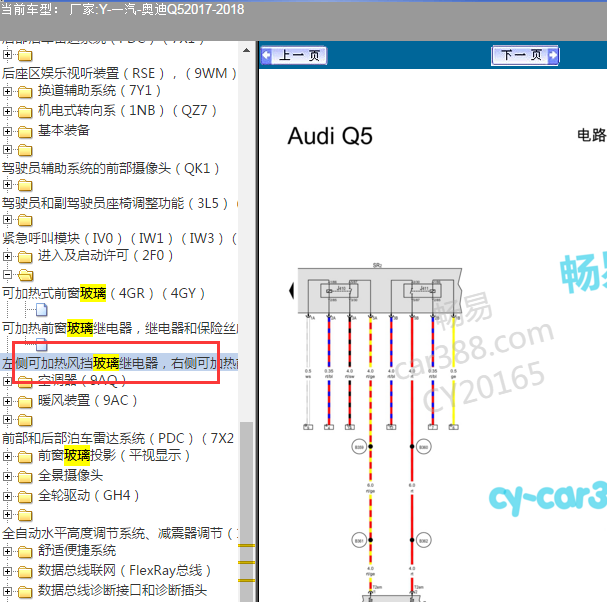Expand the 数据总线诊断接口和诊断插头 folder
The image size is (607, 602).
click(x=7, y=591)
